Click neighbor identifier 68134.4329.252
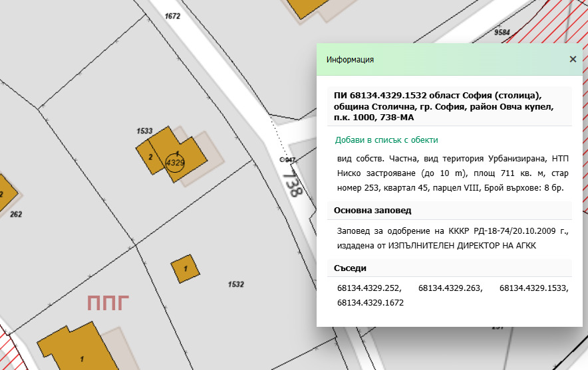 point(369,288)
